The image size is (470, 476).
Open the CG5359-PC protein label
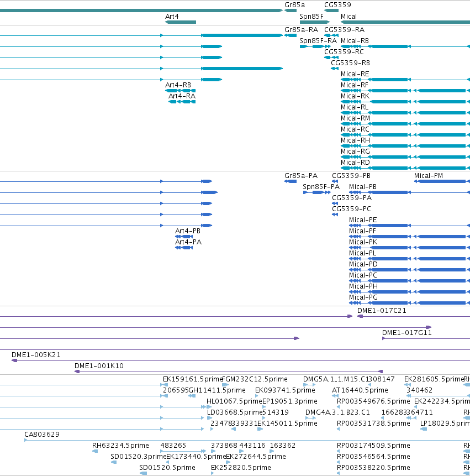[x=351, y=209]
